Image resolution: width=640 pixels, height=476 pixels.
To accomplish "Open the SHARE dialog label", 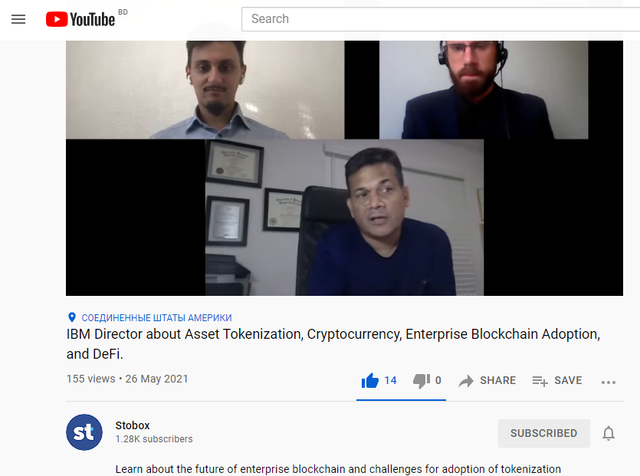I will point(498,380).
